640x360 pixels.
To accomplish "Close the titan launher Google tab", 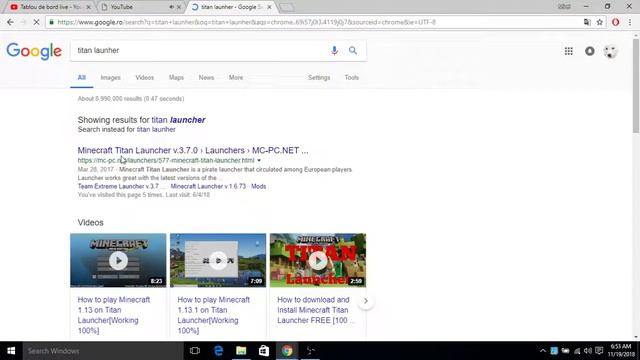I will (x=269, y=7).
